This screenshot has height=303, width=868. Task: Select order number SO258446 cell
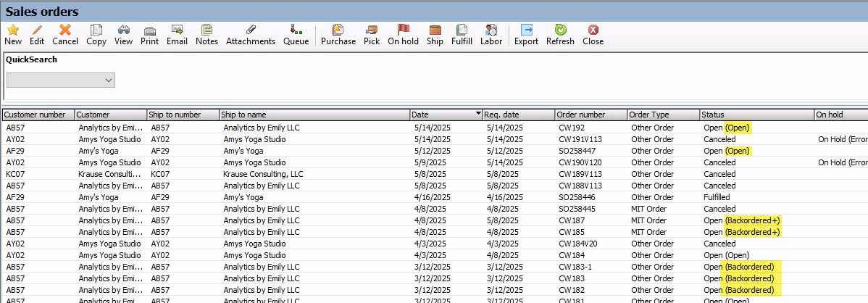(591, 197)
